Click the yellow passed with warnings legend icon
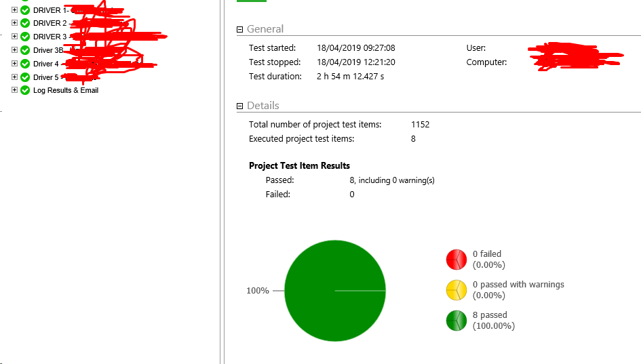 pos(456,290)
